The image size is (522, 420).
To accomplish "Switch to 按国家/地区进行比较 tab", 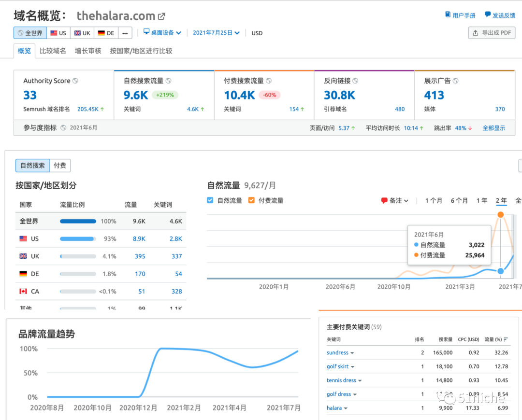I will (141, 51).
